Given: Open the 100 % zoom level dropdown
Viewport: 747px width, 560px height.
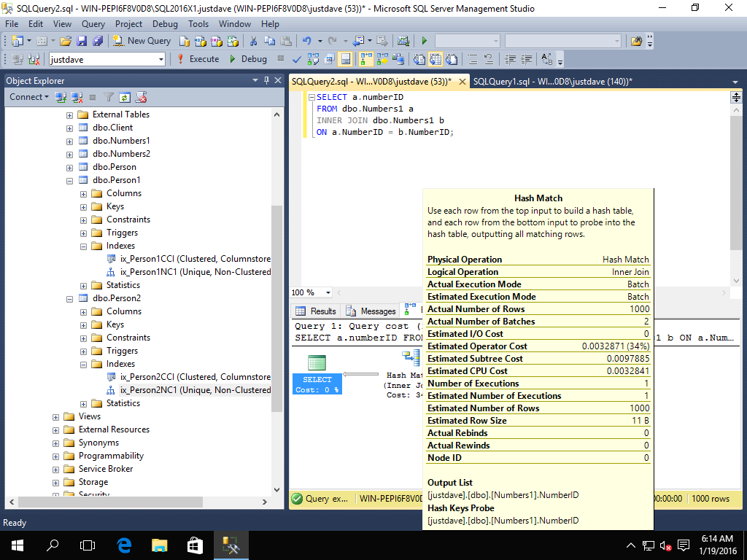Looking at the screenshot, I should [x=328, y=292].
